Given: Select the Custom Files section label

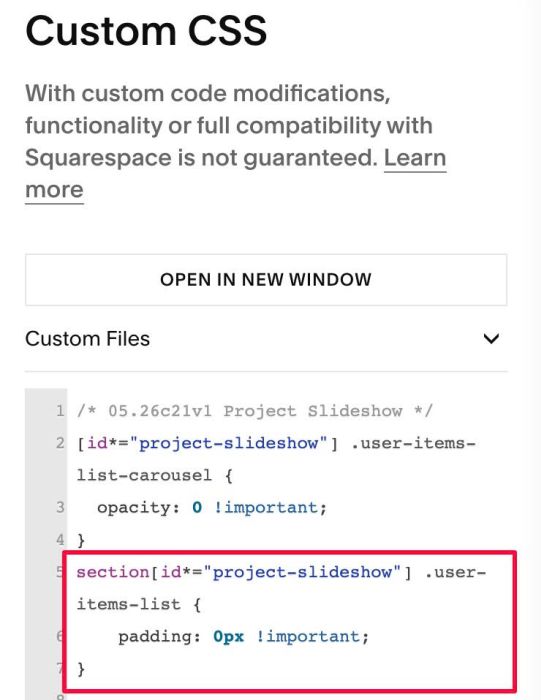Looking at the screenshot, I should point(87,338).
